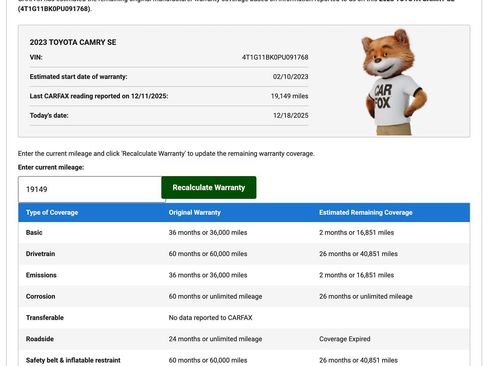Click the Recalculate Warranty button
Viewport: 488px width, 366px height.
point(209,187)
